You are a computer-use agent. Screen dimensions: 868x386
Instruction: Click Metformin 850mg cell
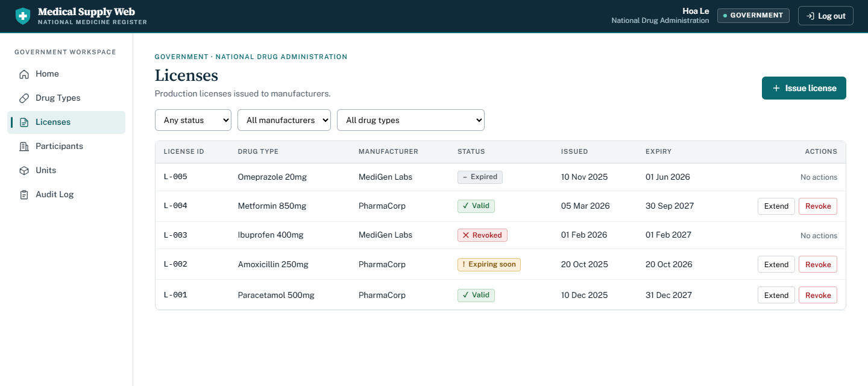coord(272,206)
